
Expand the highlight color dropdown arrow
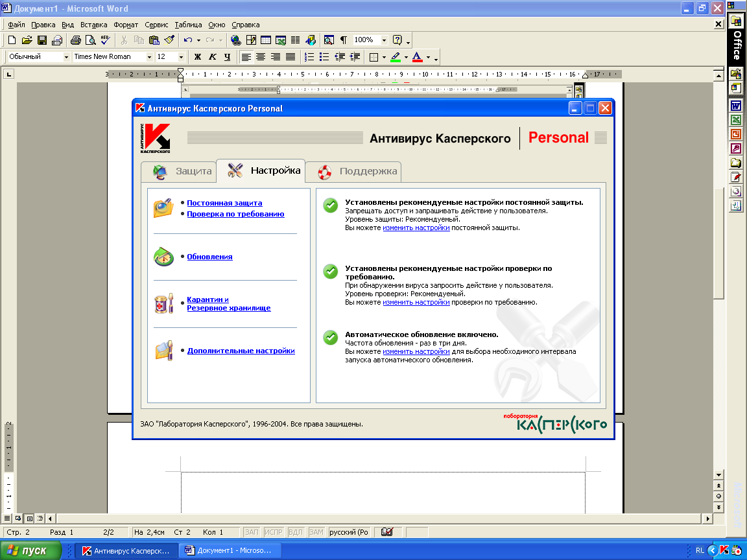coord(406,57)
